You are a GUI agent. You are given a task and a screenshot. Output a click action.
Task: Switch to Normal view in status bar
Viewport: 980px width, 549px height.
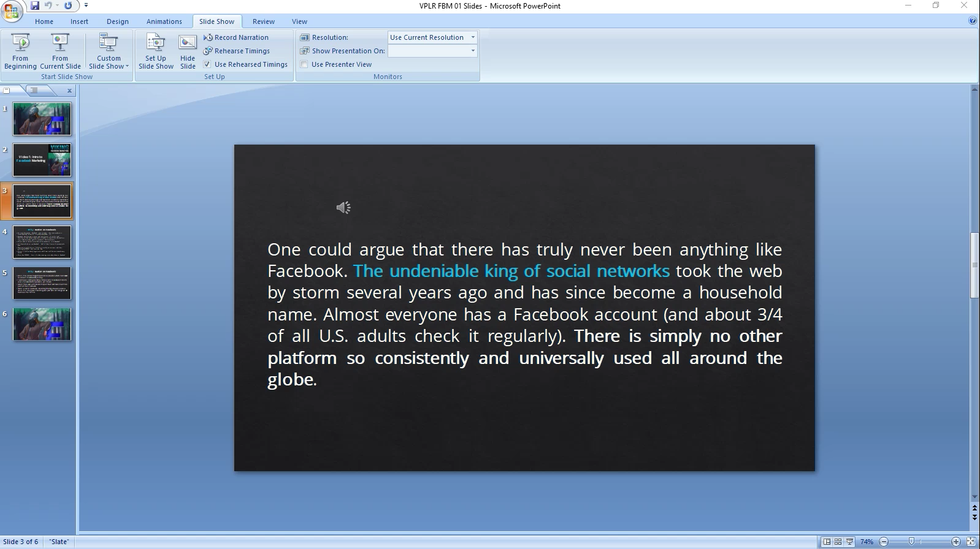(827, 542)
